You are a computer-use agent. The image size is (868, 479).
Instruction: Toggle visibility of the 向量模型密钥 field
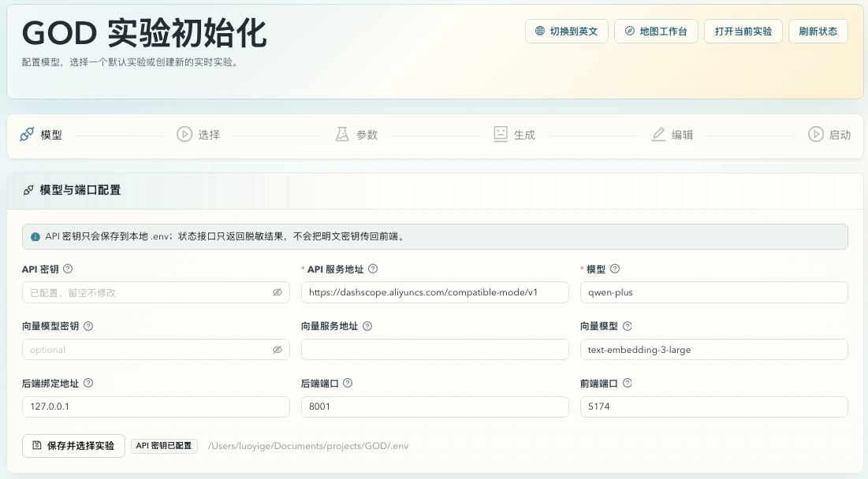pyautogui.click(x=278, y=350)
